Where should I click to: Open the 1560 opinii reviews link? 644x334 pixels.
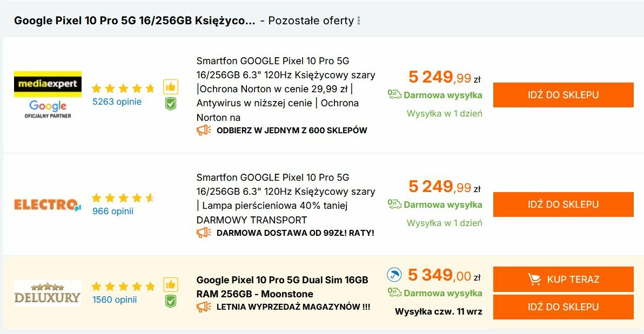(x=115, y=299)
